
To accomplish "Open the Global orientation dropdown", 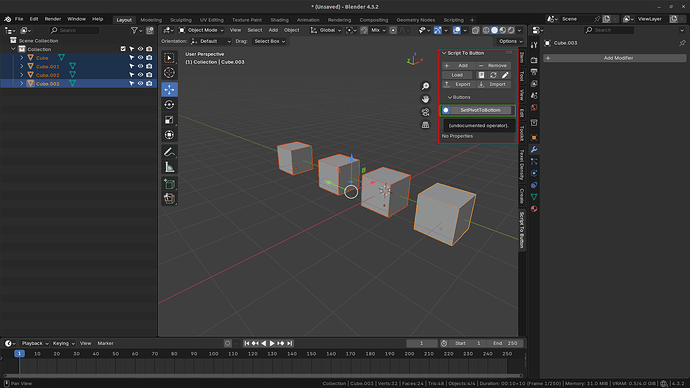I will coord(326,30).
